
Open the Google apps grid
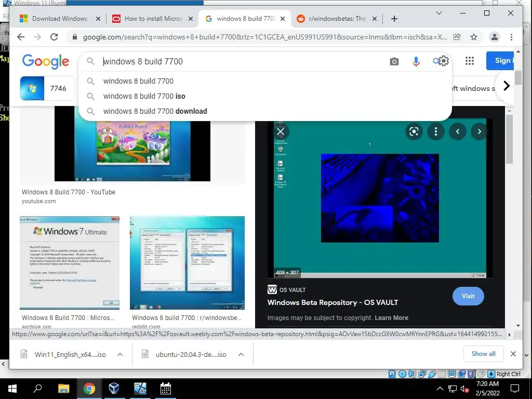pyautogui.click(x=469, y=61)
